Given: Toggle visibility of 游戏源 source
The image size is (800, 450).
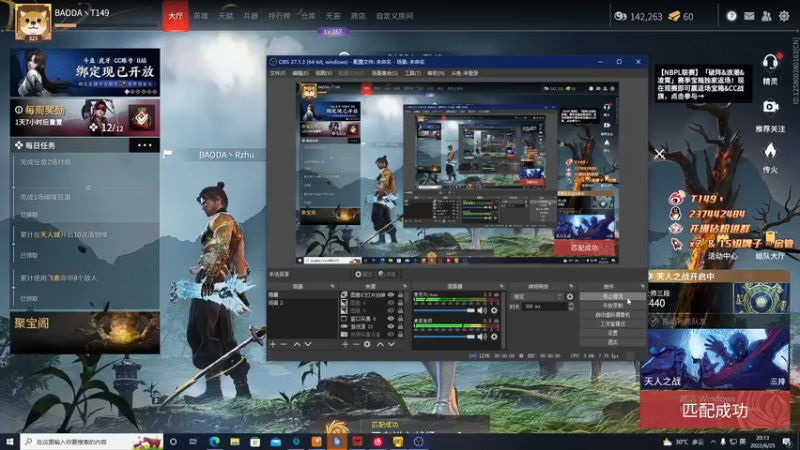Looking at the screenshot, I should [x=391, y=327].
